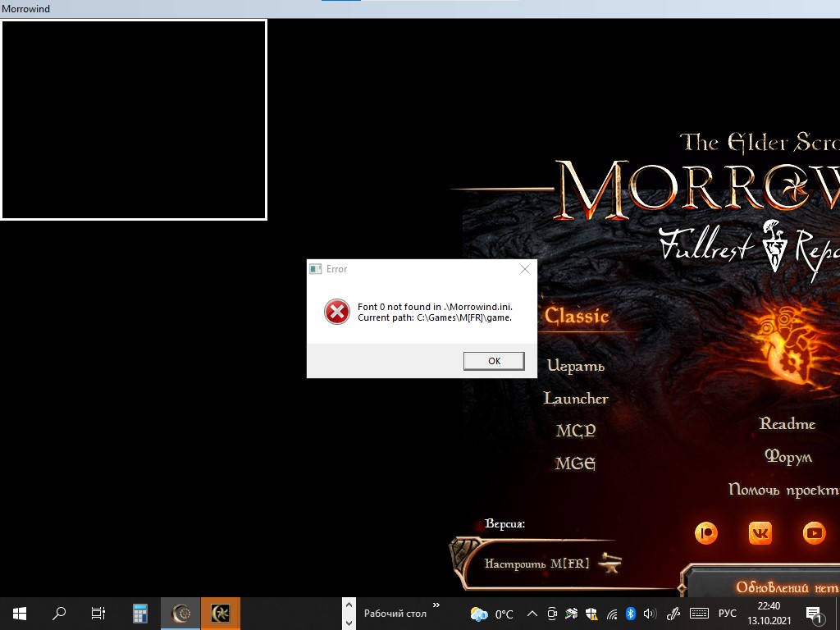Click the anvil icon beside Настроить M[FR]
840x630 pixels.
[x=609, y=563]
